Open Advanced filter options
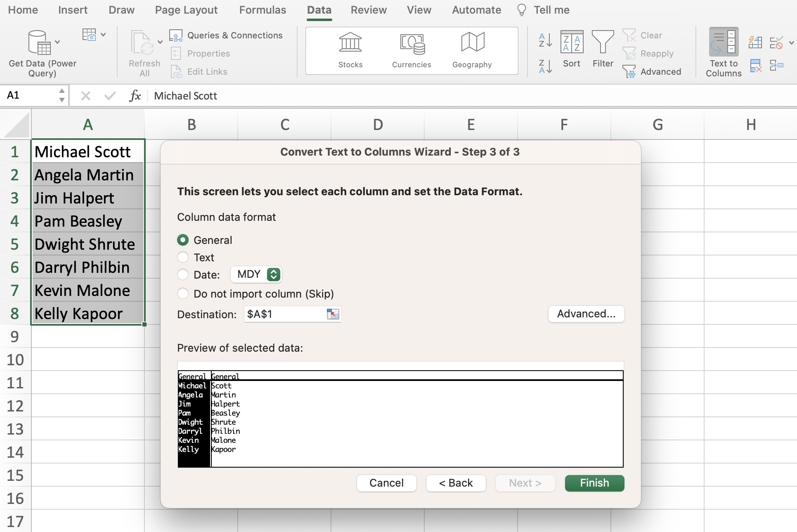Screen dimensions: 797x532 pos(652,72)
